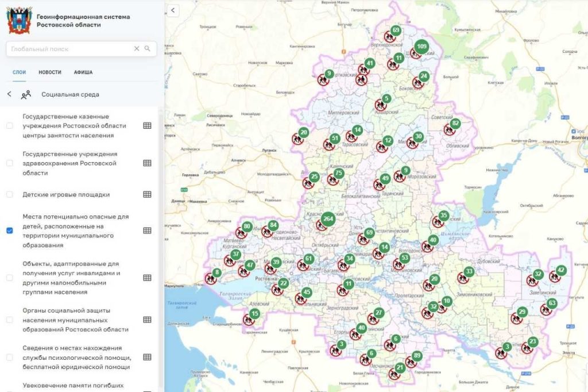Check the "Государственные казенные учреждения" layer
Viewport: 588px width, 392px height.
(x=9, y=126)
